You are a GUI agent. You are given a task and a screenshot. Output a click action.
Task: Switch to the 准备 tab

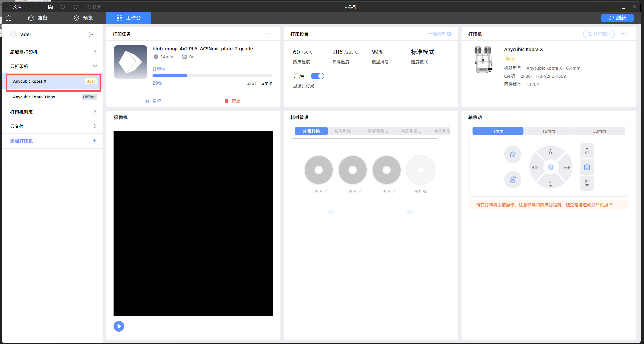pyautogui.click(x=38, y=18)
